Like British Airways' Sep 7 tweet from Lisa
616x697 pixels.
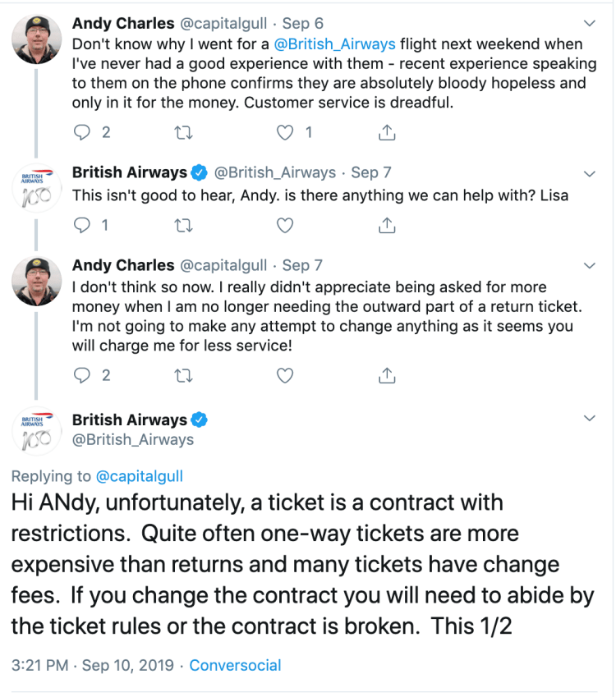point(284,225)
